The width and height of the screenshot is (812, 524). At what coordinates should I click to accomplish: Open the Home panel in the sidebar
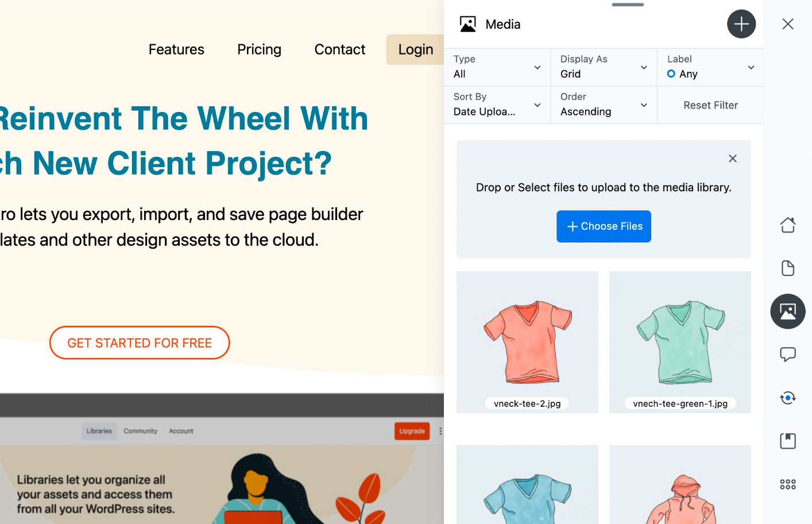pos(787,225)
